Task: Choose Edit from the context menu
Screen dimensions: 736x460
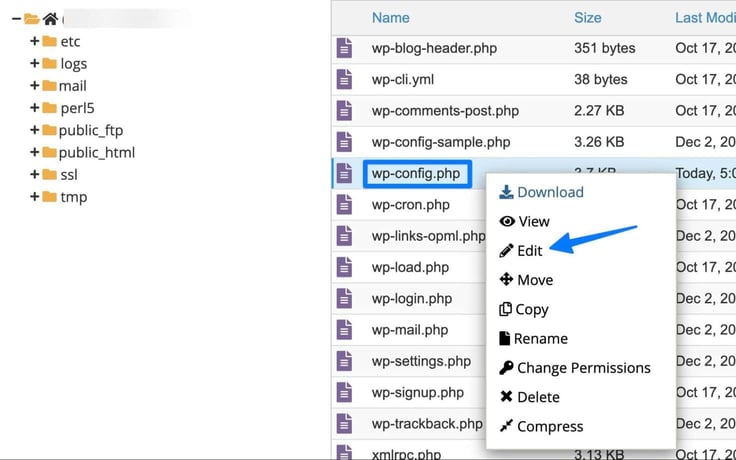Action: click(x=521, y=251)
